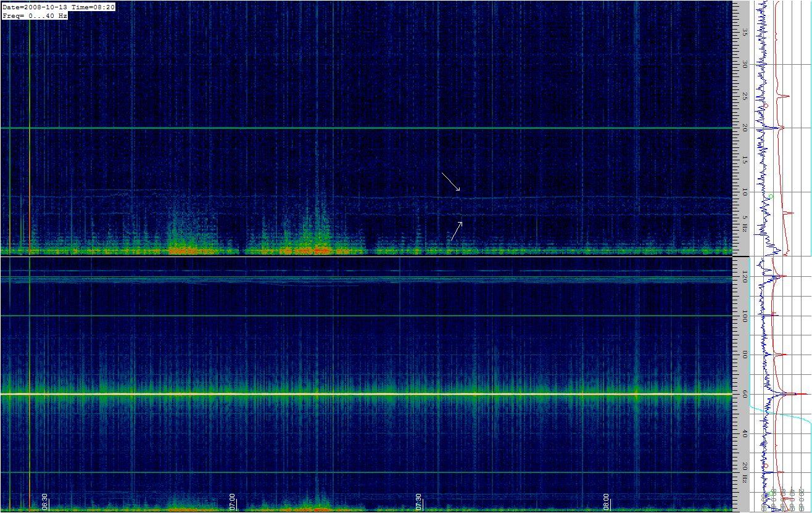
Task: Click the 120 tick on lower frequency scale
Action: pyautogui.click(x=745, y=277)
